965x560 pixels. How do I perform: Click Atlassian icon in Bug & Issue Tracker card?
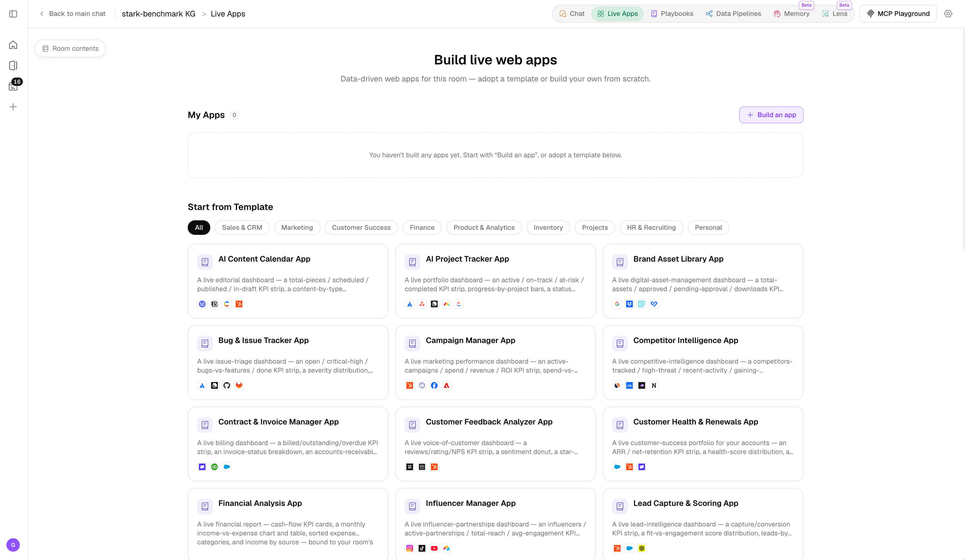[202, 385]
